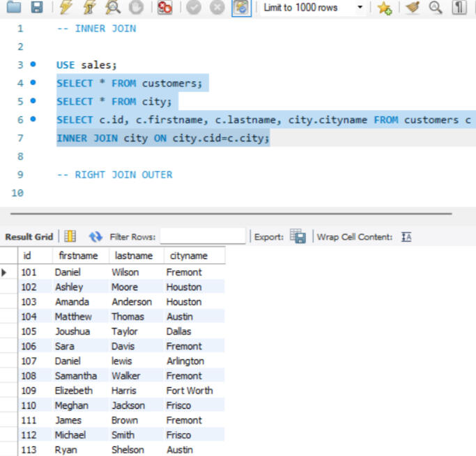
Task: Execute the selected SQL statements
Action: [x=66, y=8]
